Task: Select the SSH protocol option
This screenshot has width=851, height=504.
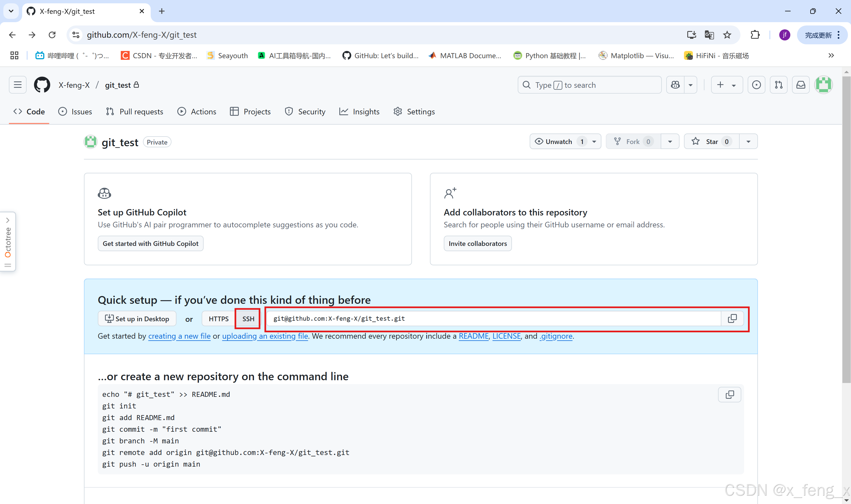Action: click(x=248, y=319)
